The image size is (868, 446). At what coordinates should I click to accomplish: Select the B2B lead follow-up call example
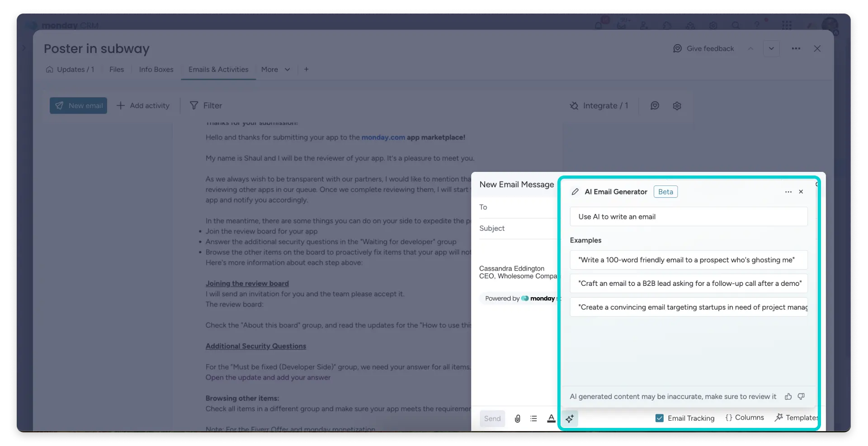pos(689,284)
